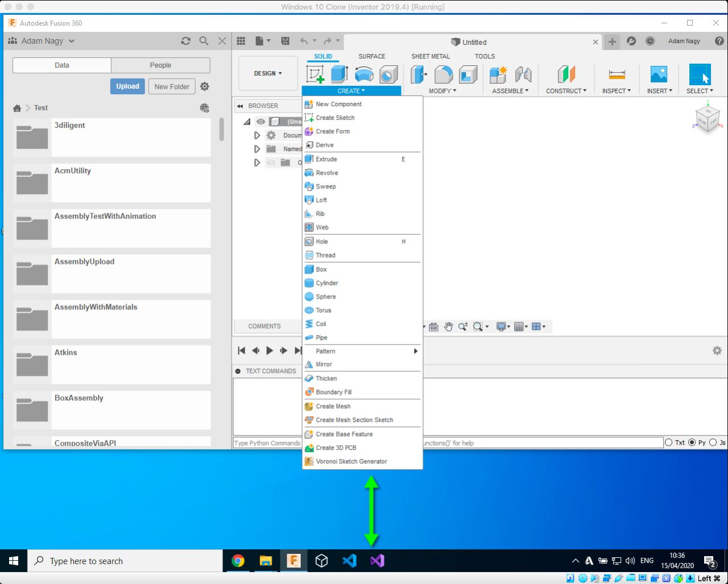Click the Insert image icon
The width and height of the screenshot is (728, 584).
(659, 74)
